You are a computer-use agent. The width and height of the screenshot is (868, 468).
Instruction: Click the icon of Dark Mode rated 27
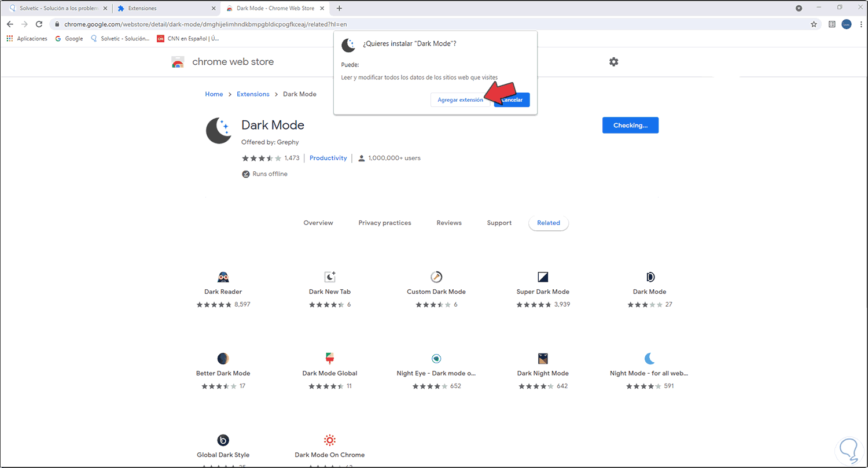click(650, 277)
